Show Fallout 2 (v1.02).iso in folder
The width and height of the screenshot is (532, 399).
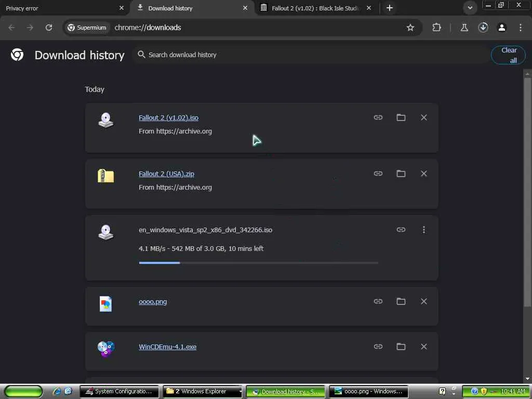pyautogui.click(x=401, y=117)
